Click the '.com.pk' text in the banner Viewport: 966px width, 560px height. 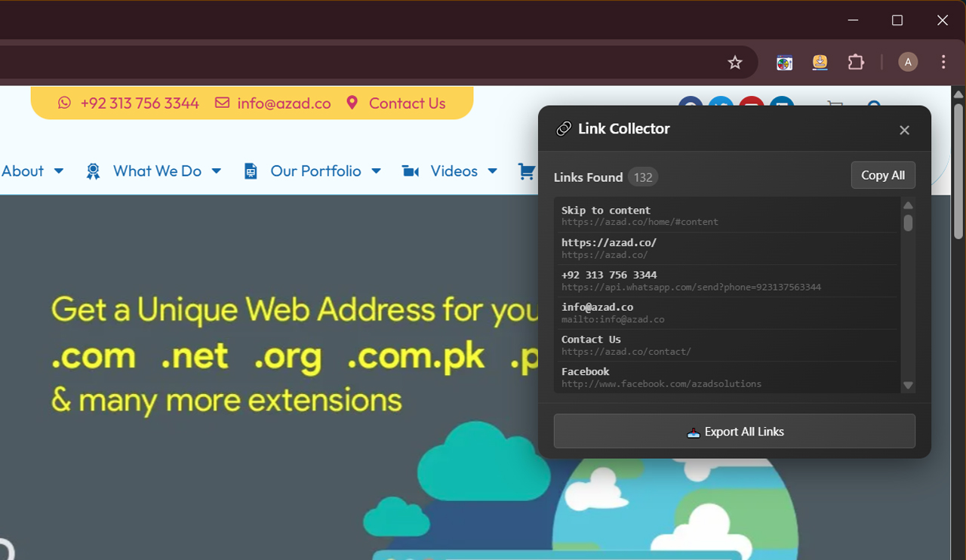(416, 356)
